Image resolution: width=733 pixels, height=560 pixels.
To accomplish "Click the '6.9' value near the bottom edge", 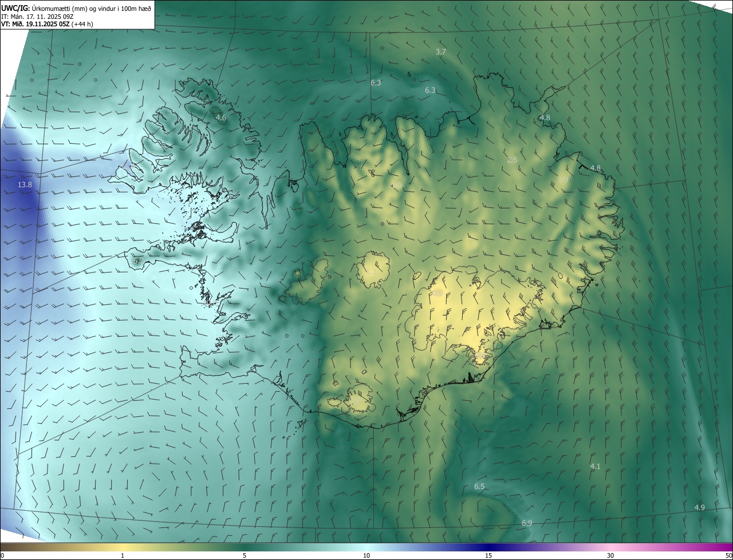I will (x=527, y=523).
